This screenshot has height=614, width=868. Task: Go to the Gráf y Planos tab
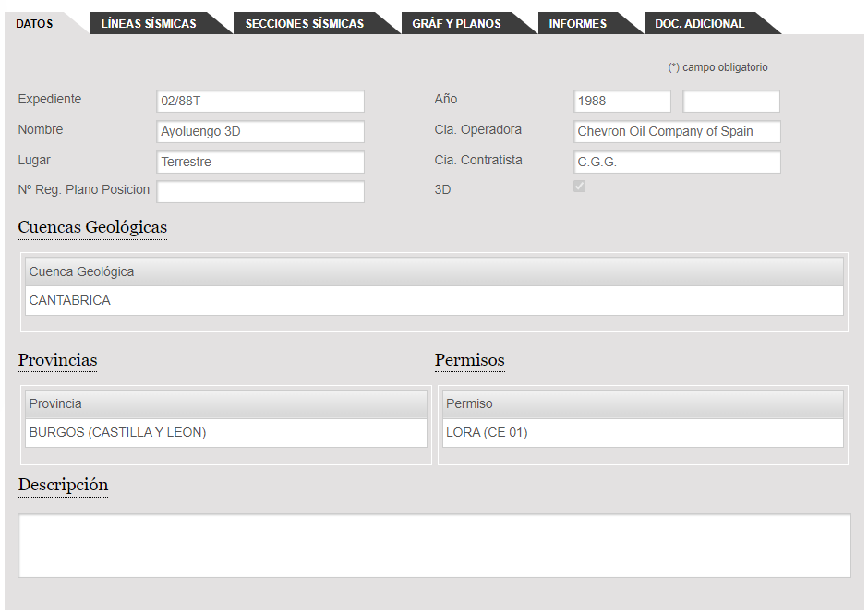(x=456, y=23)
